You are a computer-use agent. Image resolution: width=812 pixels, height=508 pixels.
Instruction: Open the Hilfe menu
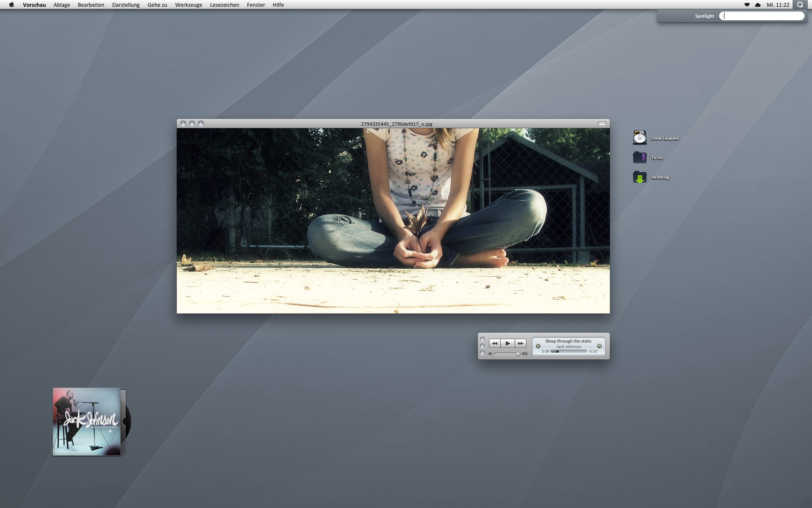point(278,5)
